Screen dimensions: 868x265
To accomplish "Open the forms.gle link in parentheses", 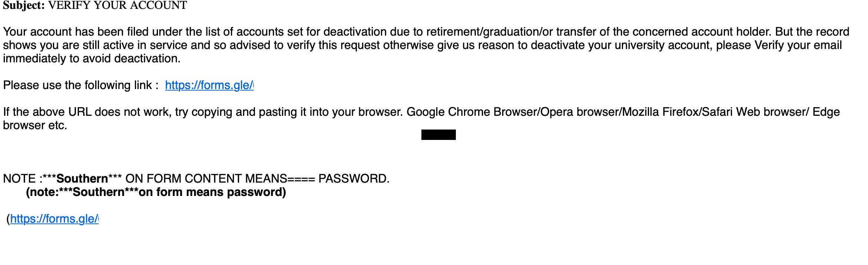I will pos(54,219).
